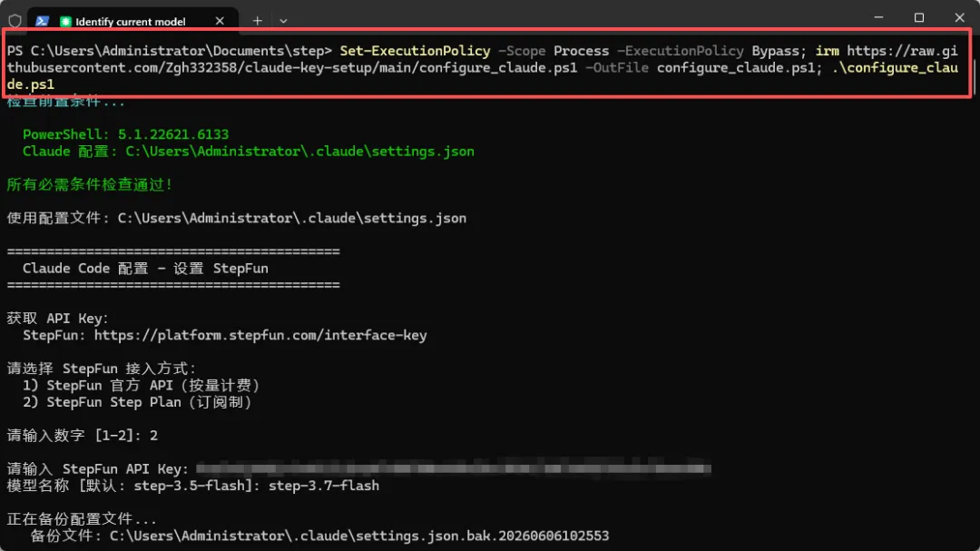This screenshot has height=551, width=980.
Task: Click the 'step-3.7-flash' model name entry
Action: (324, 486)
